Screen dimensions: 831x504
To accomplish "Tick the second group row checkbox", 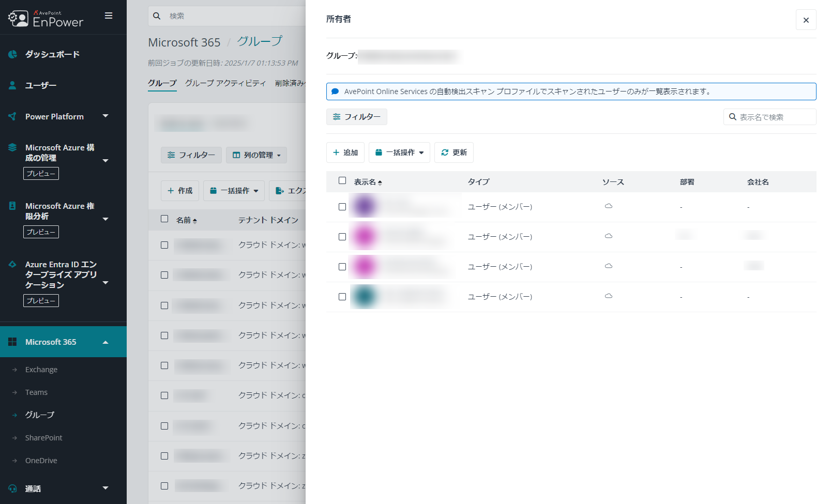I will pyautogui.click(x=164, y=275).
